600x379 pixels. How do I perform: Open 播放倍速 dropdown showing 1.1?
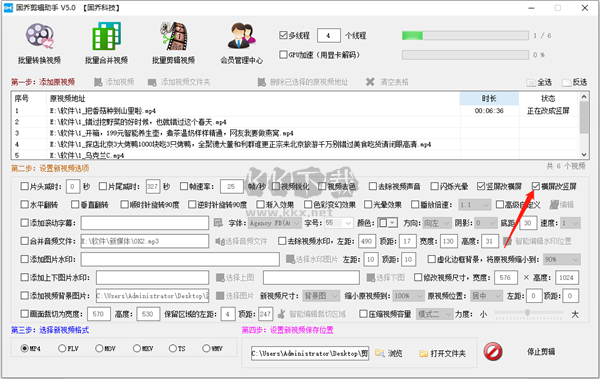(474, 205)
